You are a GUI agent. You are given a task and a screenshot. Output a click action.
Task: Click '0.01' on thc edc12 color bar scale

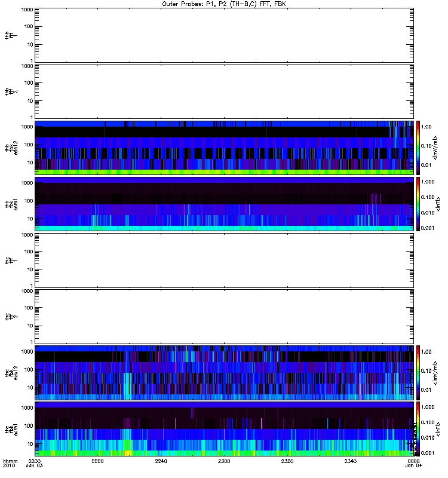pyautogui.click(x=426, y=390)
